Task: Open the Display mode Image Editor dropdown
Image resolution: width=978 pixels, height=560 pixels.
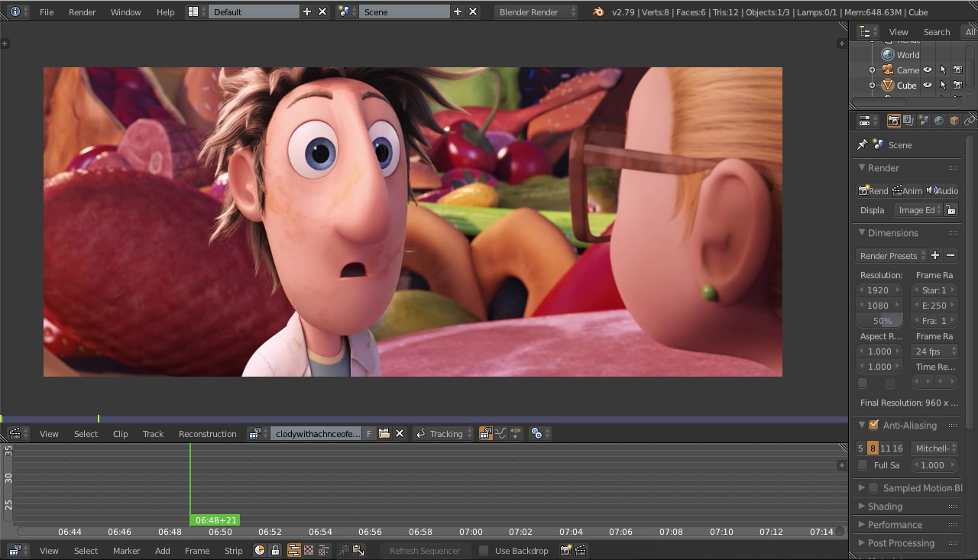Action: pos(918,210)
